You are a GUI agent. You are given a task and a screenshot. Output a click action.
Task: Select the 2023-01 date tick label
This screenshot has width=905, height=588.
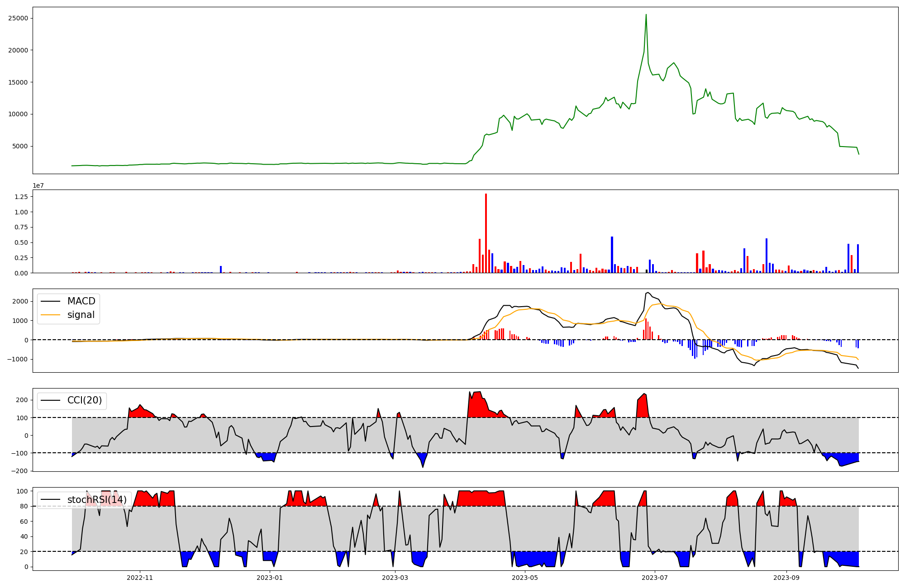[x=269, y=578]
